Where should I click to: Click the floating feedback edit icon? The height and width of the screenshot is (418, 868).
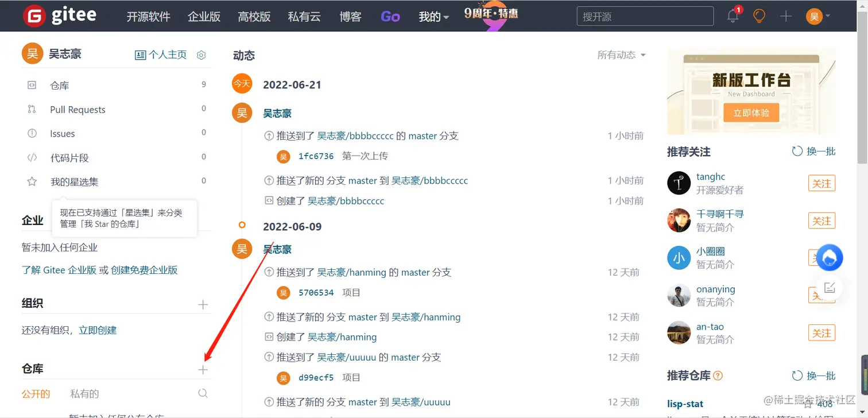(x=830, y=288)
